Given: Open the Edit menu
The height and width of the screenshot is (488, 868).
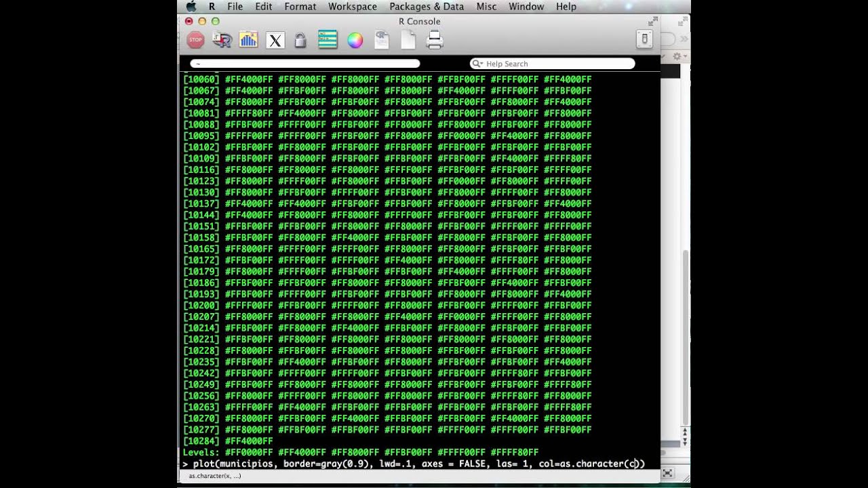Looking at the screenshot, I should pos(264,6).
